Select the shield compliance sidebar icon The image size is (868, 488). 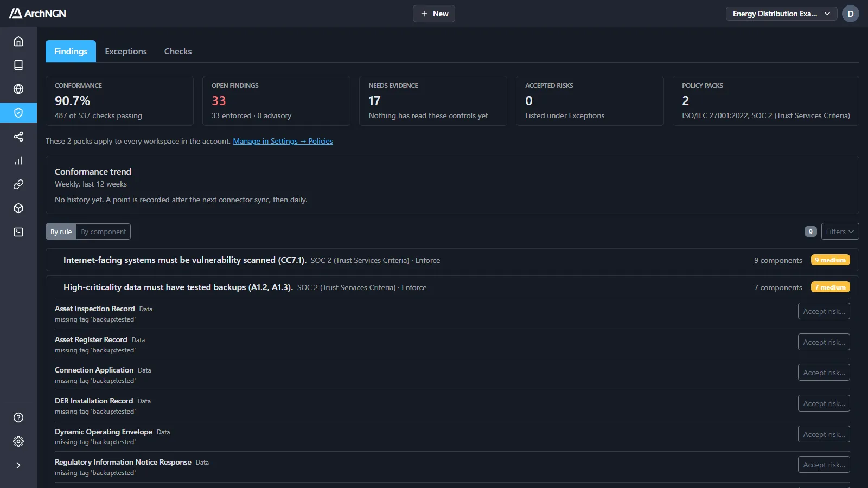[18, 113]
